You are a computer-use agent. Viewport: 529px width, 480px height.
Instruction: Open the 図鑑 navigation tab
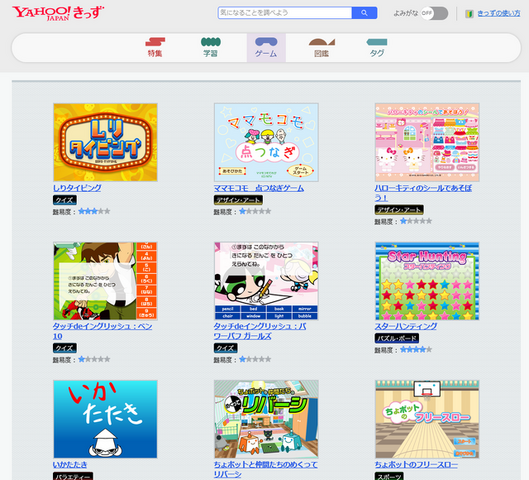322,48
